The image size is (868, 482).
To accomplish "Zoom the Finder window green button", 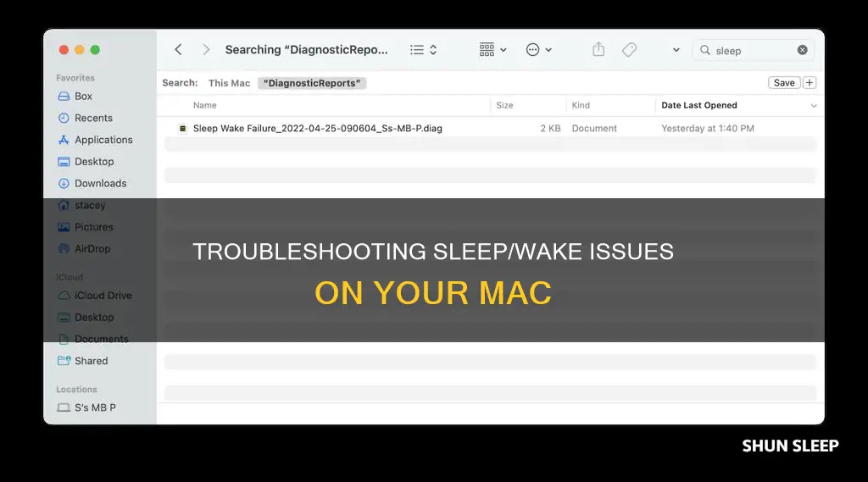I will click(95, 50).
